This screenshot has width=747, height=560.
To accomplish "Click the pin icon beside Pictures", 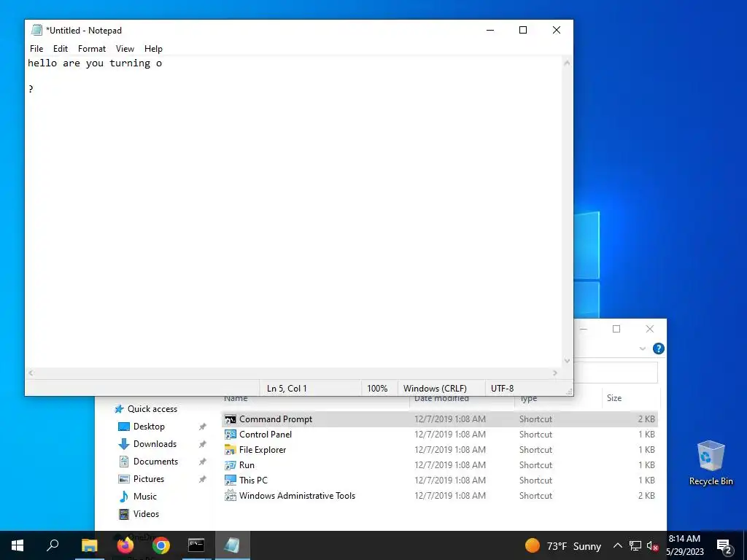I will pyautogui.click(x=203, y=480).
